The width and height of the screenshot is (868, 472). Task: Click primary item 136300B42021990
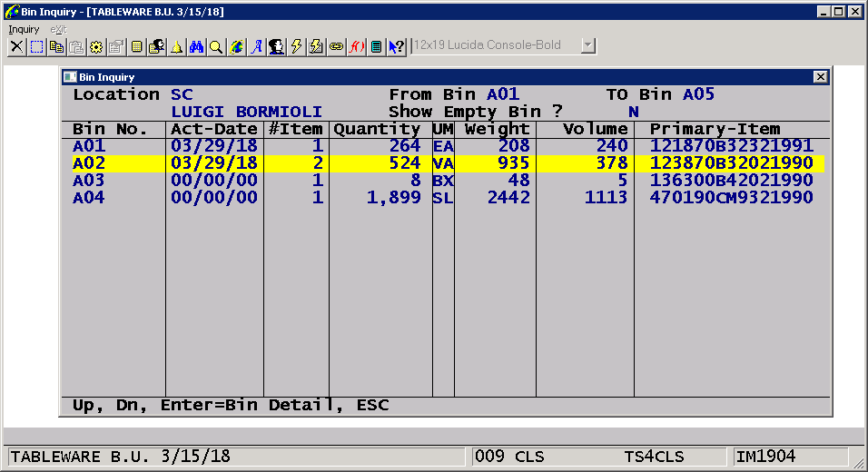pos(731,181)
